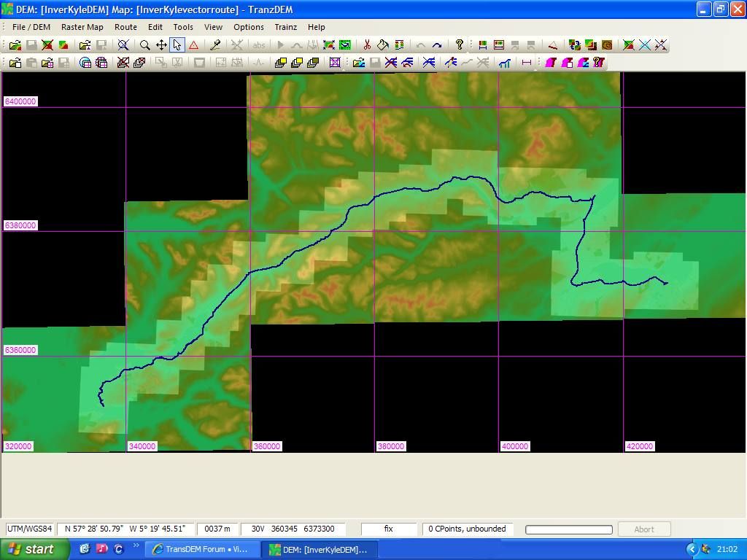Click the latitude longitude status readout
Viewport: 747px width, 560px height.
(x=125, y=529)
